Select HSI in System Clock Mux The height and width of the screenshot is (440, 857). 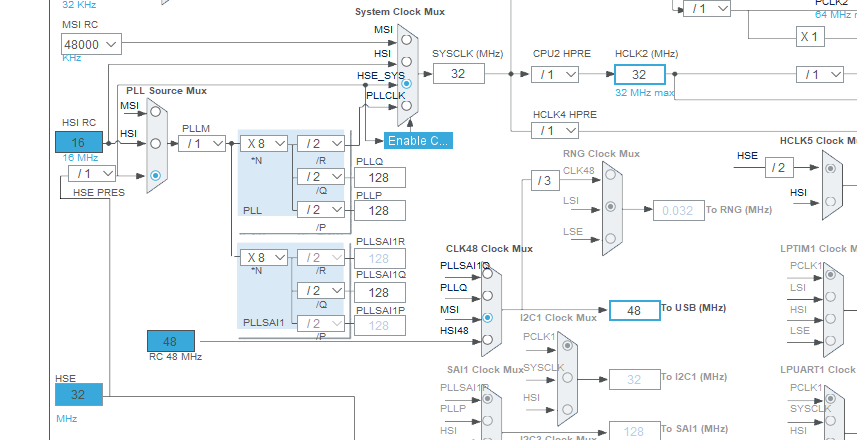406,62
